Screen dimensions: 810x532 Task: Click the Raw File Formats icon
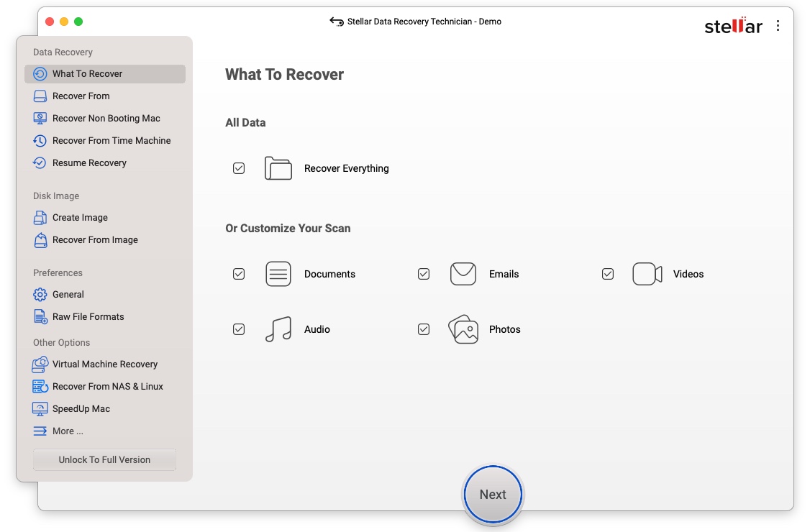[40, 316]
